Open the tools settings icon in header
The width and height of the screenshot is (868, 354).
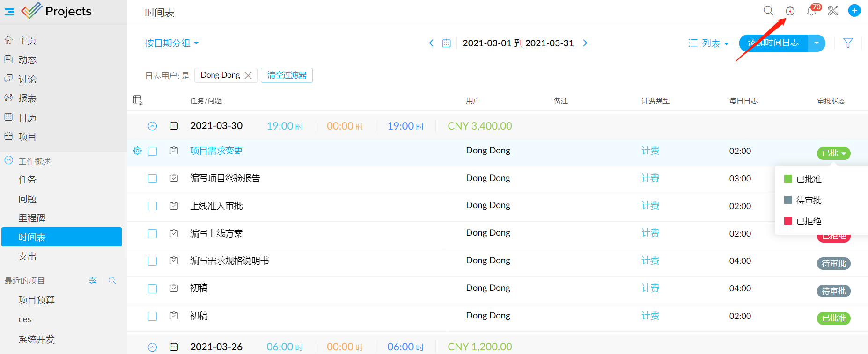point(833,11)
